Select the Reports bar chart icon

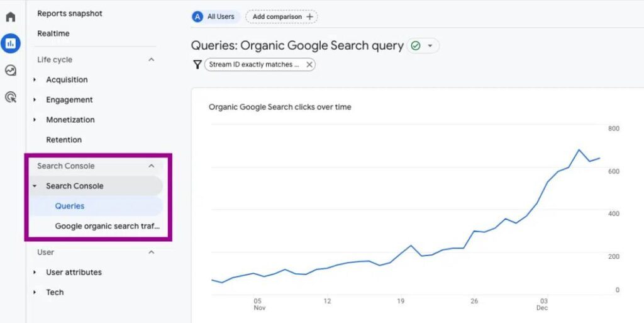coord(11,43)
